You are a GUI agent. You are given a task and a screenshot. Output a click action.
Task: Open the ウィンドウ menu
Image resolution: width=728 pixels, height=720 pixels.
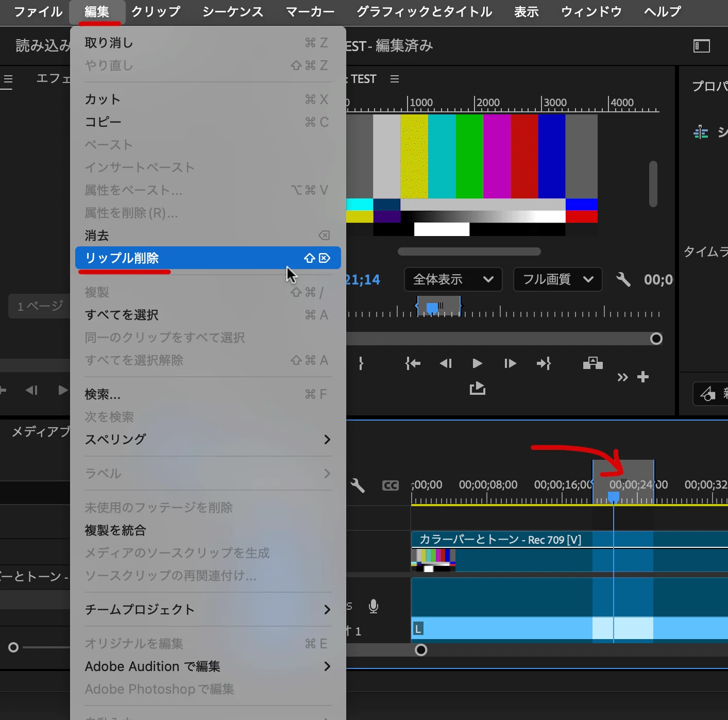(591, 11)
